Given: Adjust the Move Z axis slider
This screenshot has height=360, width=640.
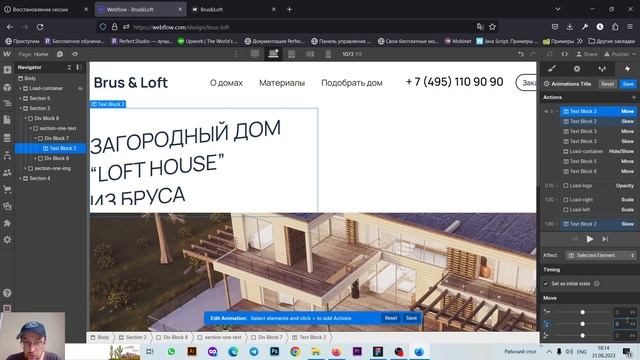Looking at the screenshot, I should click(x=582, y=336).
